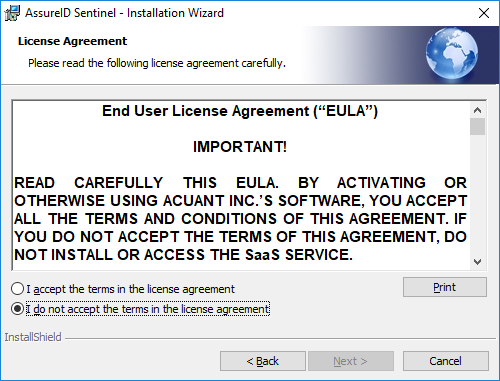Click the installer icon in the title bar

tap(12, 13)
